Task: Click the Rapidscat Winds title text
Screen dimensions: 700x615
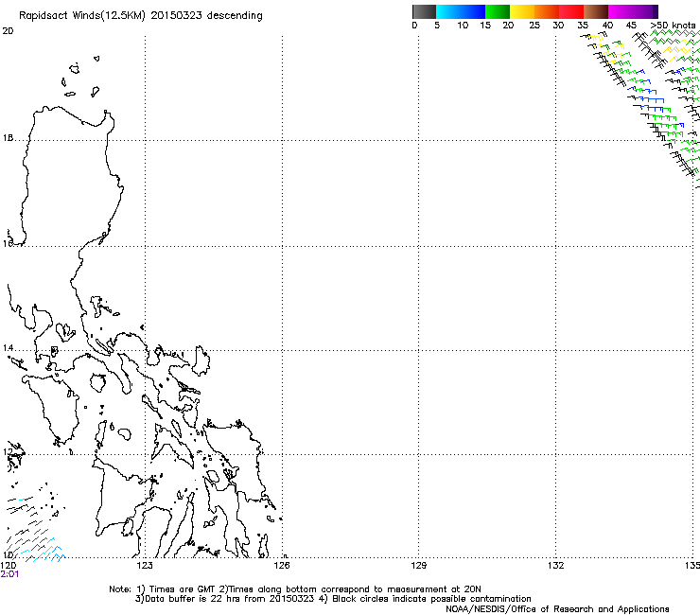Action: 141,16
